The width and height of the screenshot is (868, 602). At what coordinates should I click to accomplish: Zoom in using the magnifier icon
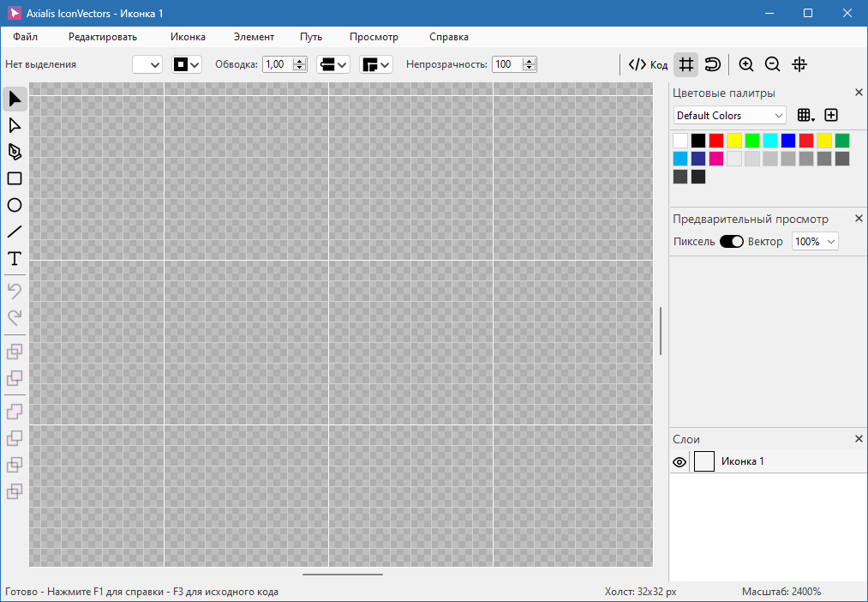tap(745, 64)
